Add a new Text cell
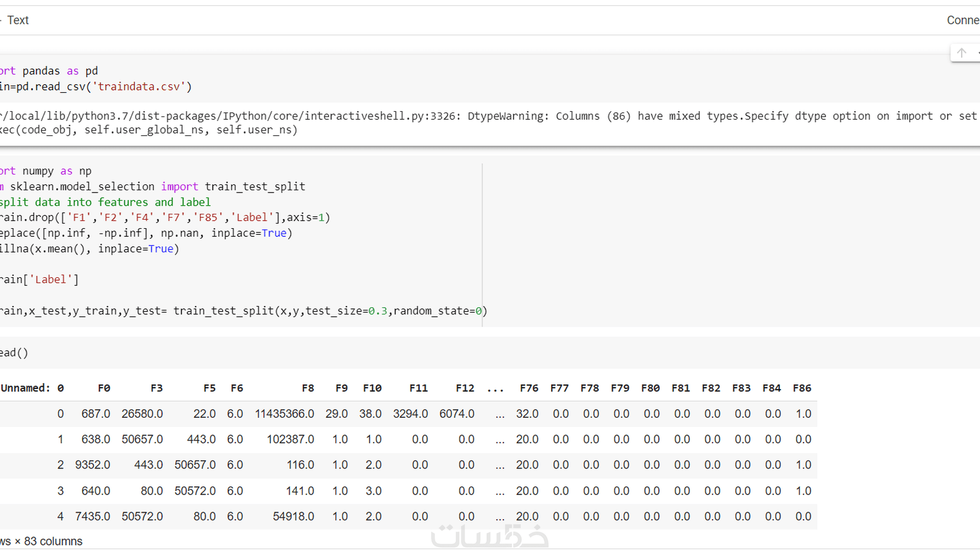 point(16,20)
